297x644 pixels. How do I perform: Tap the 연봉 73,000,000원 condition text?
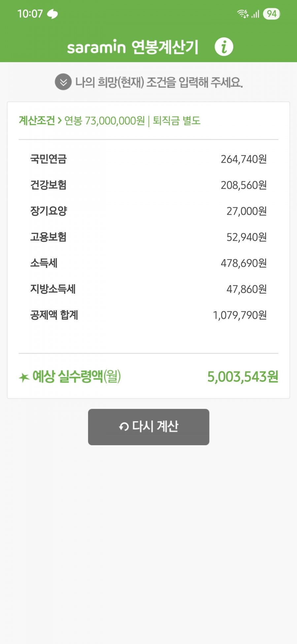[x=105, y=121]
